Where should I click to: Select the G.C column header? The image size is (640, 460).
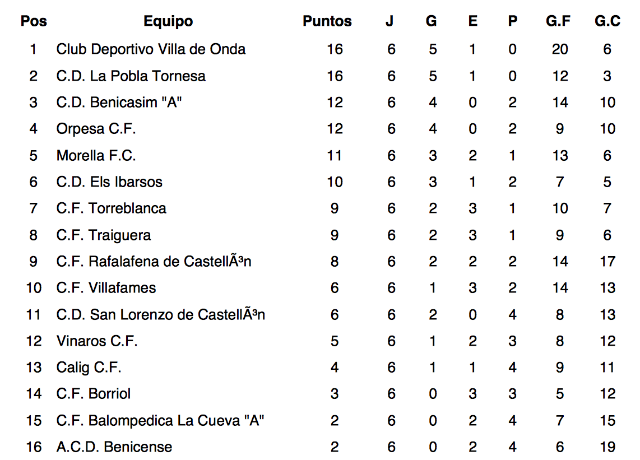pyautogui.click(x=607, y=21)
